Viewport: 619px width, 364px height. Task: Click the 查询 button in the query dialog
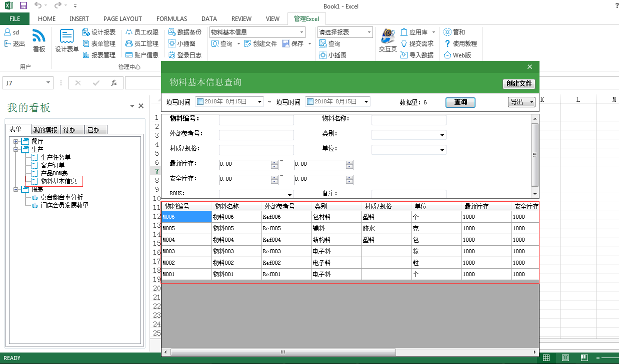460,102
